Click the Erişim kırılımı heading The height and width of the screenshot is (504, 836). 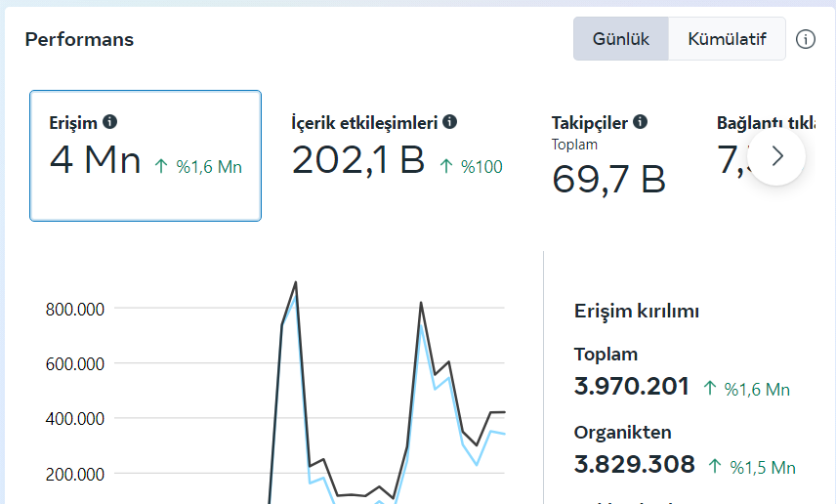coord(636,311)
